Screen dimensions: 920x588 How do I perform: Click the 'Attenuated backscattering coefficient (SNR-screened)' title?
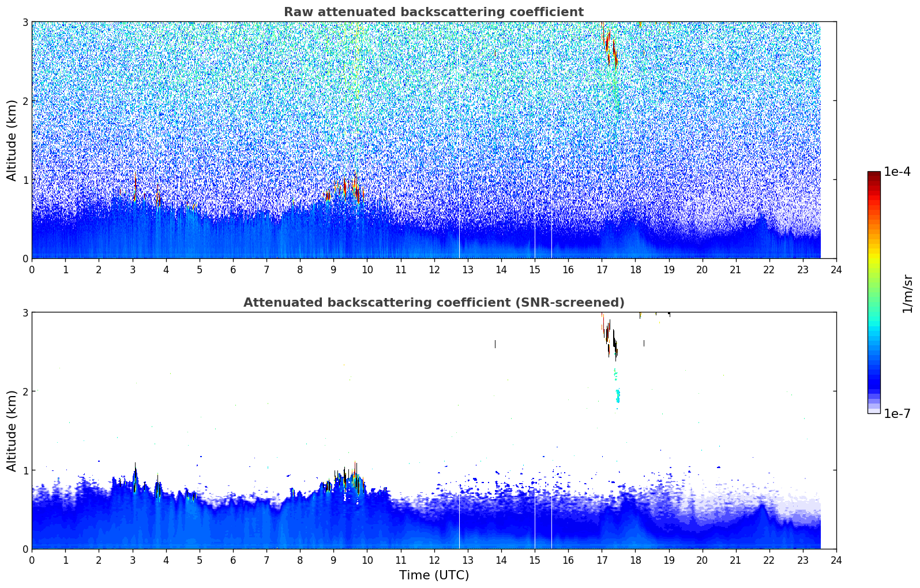433,303
